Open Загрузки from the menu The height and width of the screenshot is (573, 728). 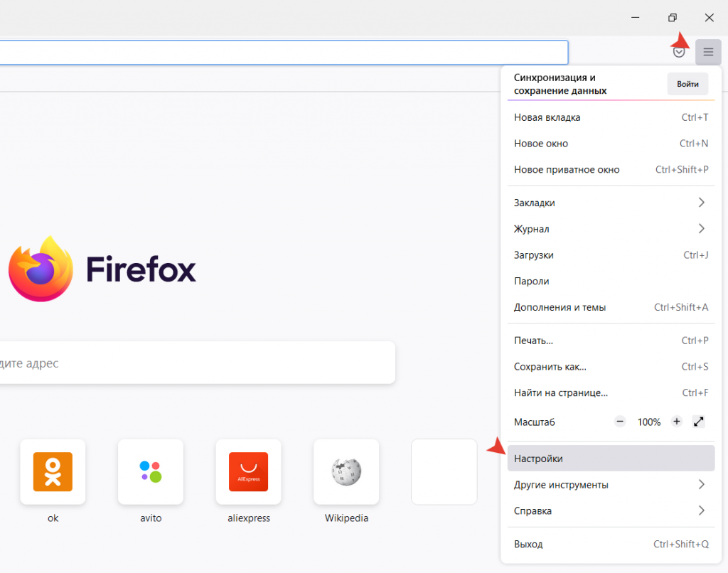coord(611,255)
